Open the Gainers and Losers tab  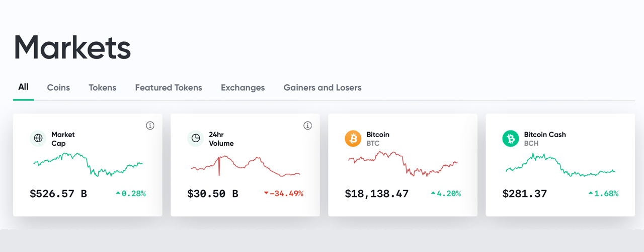click(x=323, y=88)
